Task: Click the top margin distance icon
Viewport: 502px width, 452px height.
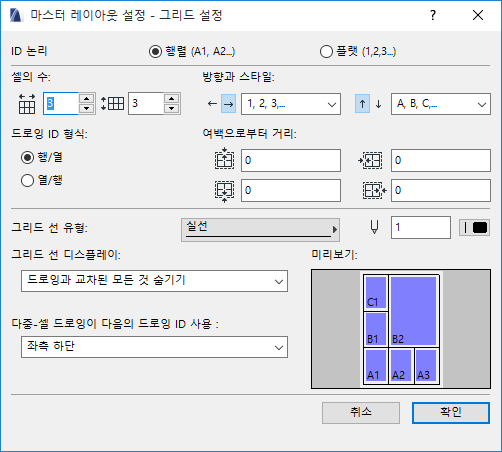Action: pyautogui.click(x=224, y=159)
